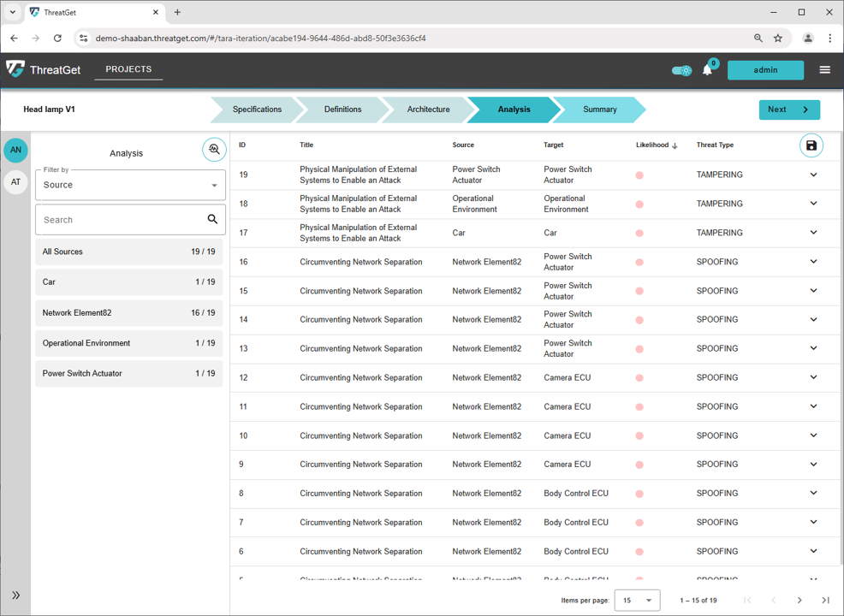Open the items per page dropdown
The image size is (844, 616).
[x=637, y=600]
